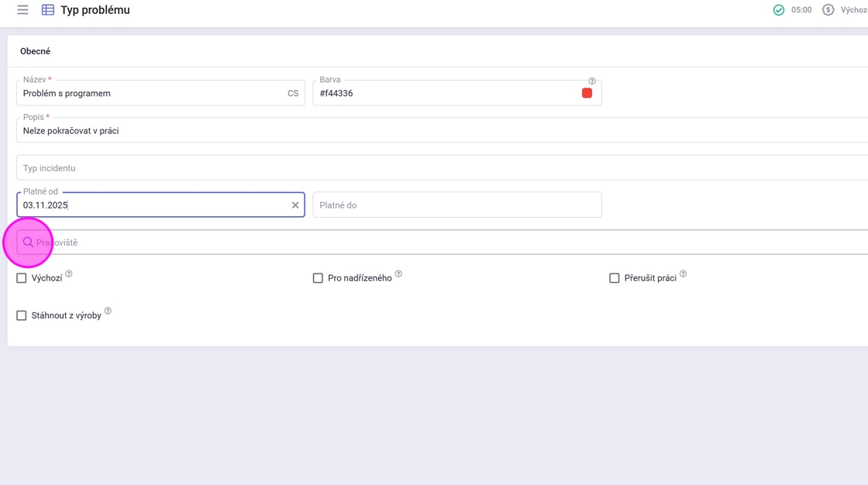The height and width of the screenshot is (485, 868).
Task: Open the Platné do date picker
Action: [456, 205]
